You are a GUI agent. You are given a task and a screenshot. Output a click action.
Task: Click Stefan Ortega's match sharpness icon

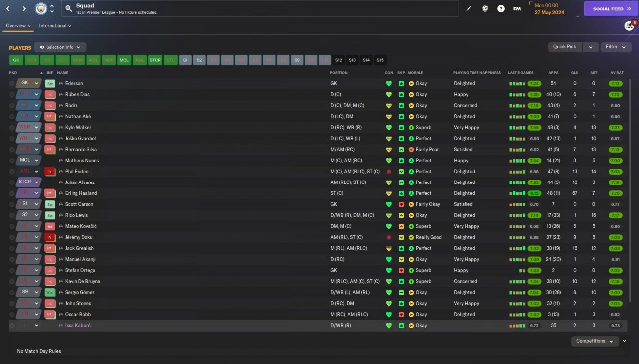[x=401, y=270]
